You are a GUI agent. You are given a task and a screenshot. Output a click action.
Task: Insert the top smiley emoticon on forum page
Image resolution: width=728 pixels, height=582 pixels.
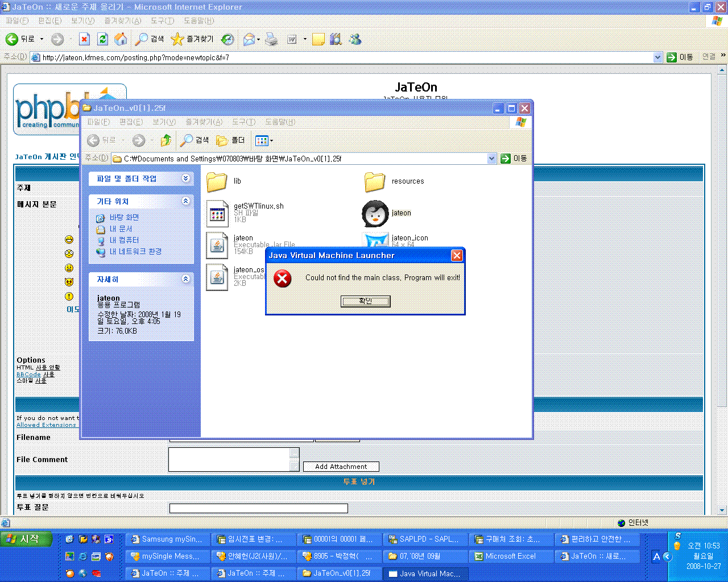tap(69, 239)
